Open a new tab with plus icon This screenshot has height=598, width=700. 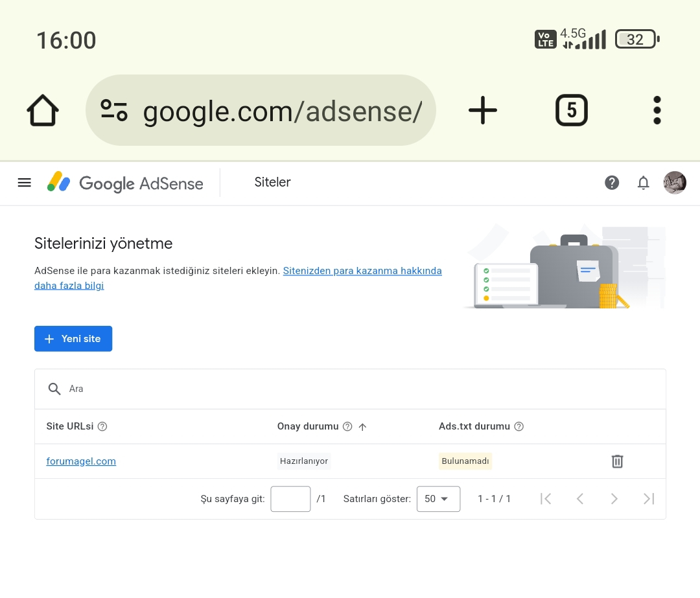[x=483, y=110]
